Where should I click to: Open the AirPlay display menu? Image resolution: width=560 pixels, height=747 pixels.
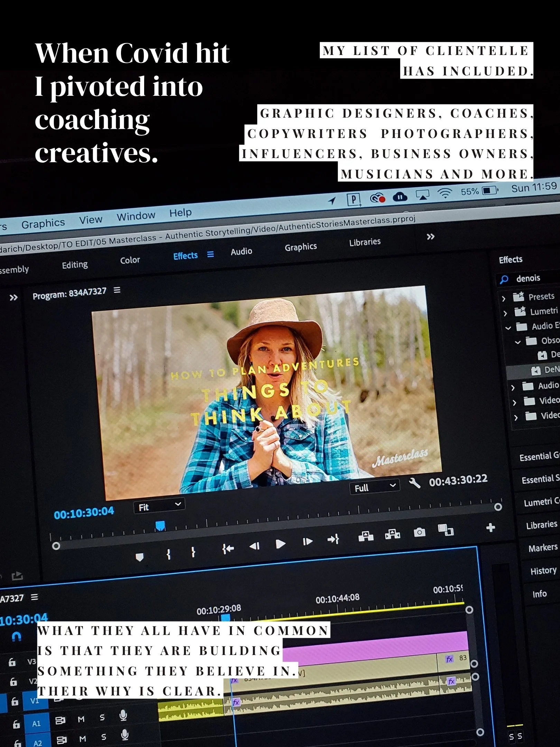pos(422,195)
